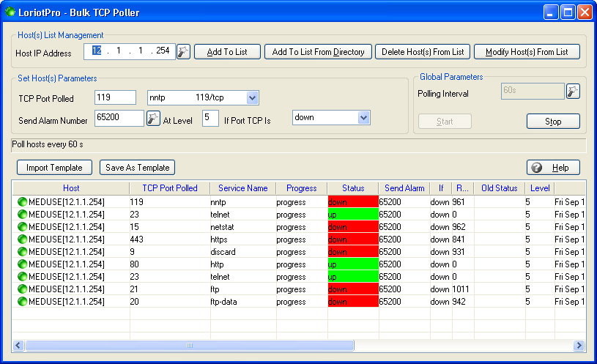
Task: Click the red down status of nntp row
Action: pyautogui.click(x=353, y=202)
